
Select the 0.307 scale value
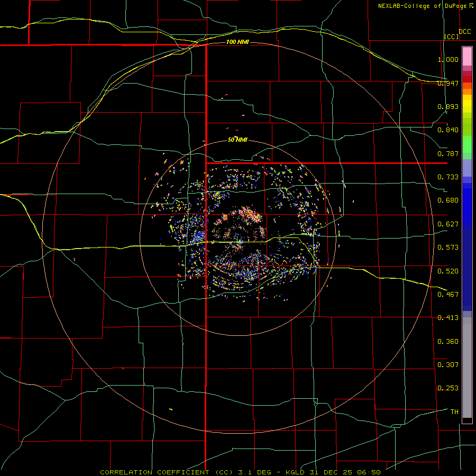tap(448, 365)
